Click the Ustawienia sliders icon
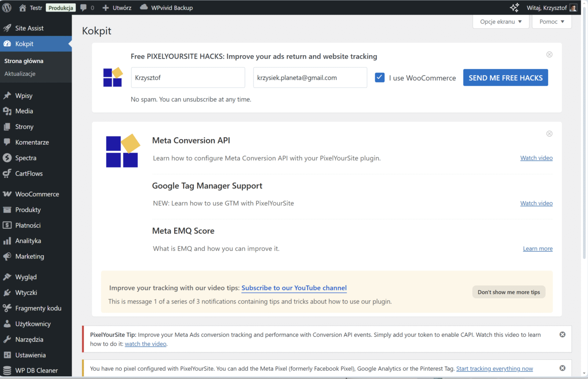This screenshot has width=588, height=379. (x=7, y=355)
